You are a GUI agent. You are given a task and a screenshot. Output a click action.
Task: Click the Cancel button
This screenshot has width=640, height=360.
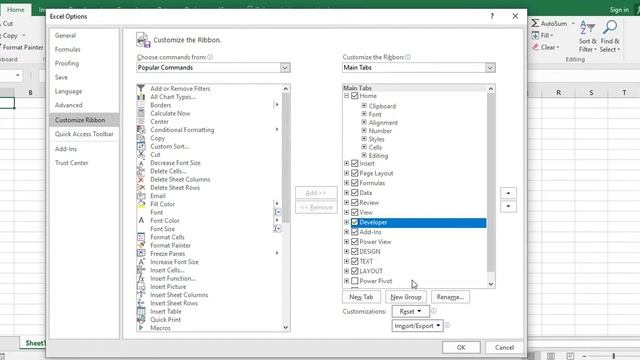(504, 347)
